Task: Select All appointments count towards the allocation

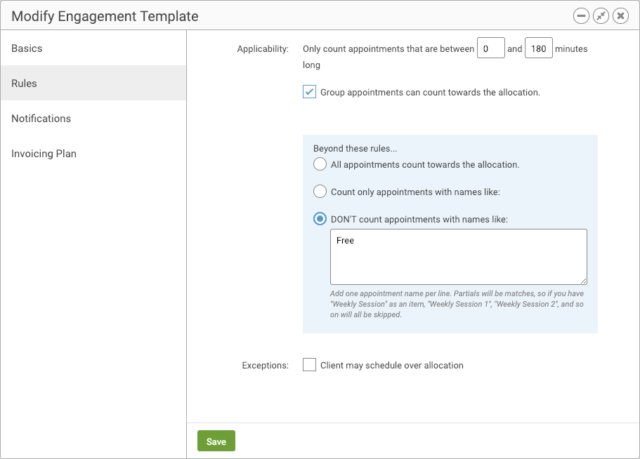Action: coord(320,164)
